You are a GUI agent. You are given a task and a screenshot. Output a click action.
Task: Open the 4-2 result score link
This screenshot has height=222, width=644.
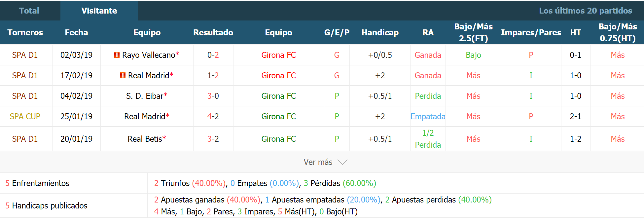(213, 116)
